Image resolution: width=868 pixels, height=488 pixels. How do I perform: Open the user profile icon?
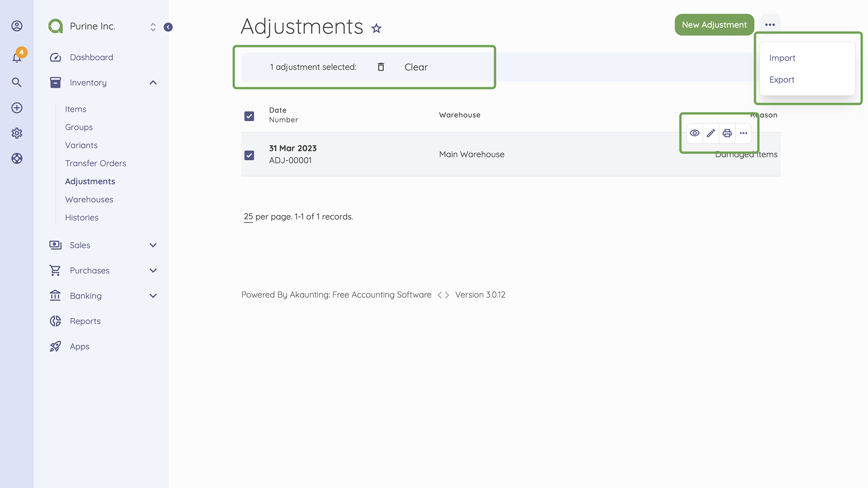[x=17, y=26]
